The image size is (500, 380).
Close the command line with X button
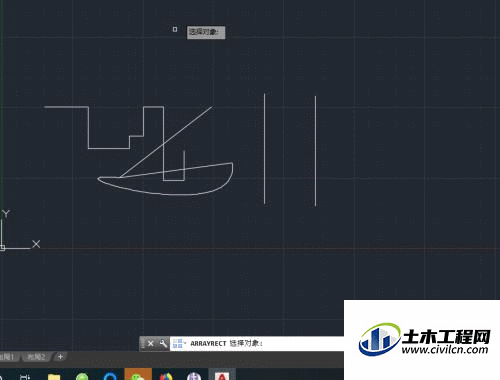[x=151, y=343]
